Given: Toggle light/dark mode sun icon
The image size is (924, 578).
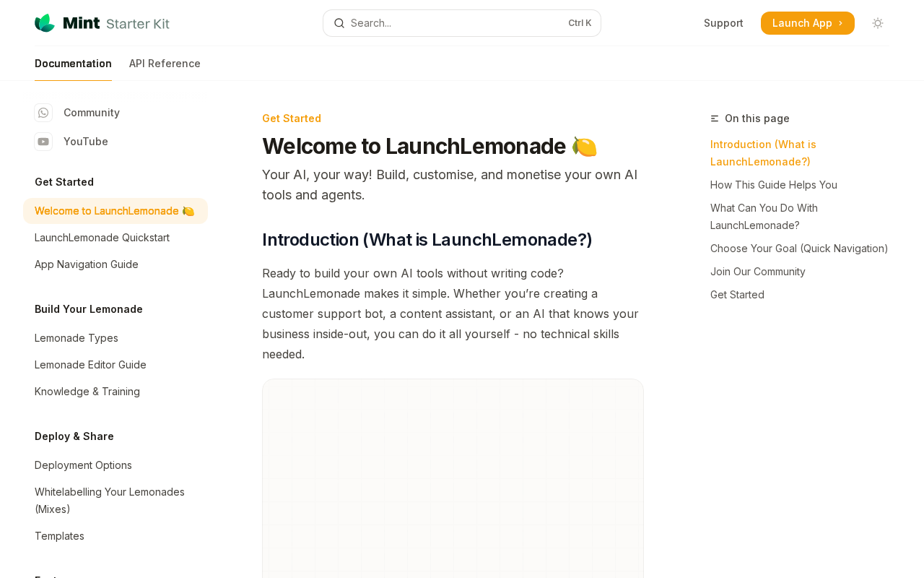Looking at the screenshot, I should (878, 23).
